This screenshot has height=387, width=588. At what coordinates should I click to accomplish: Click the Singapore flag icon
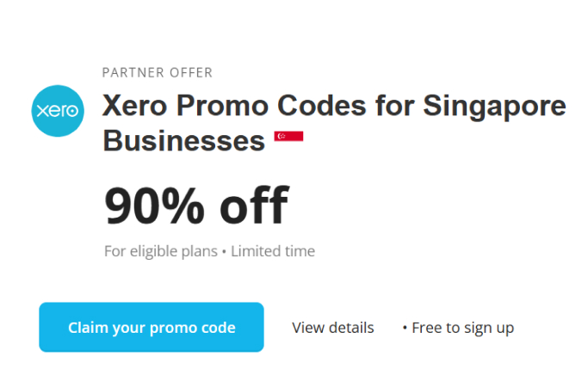pyautogui.click(x=288, y=138)
